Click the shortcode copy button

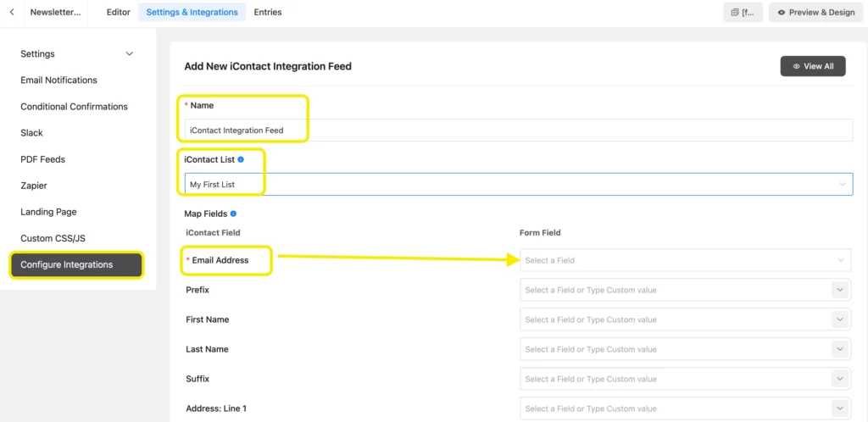tap(743, 12)
